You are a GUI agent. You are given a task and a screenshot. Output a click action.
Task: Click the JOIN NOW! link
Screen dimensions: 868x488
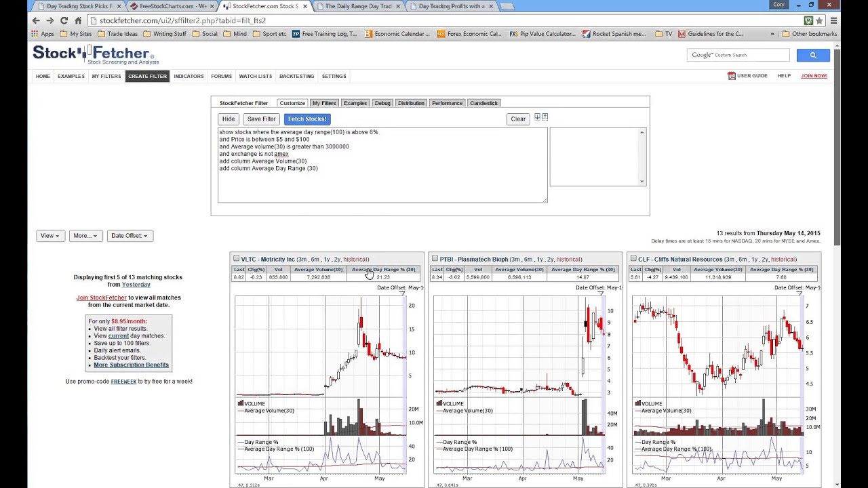click(814, 76)
